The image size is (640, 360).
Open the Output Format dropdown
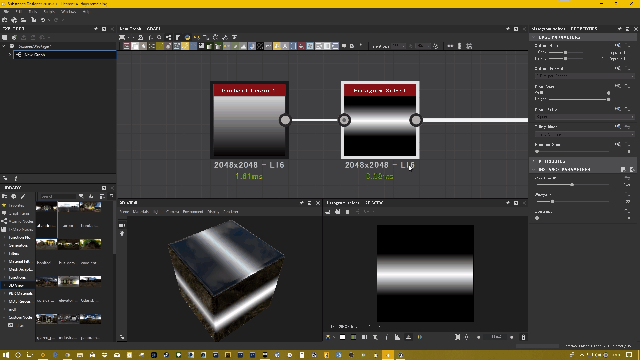pos(584,76)
